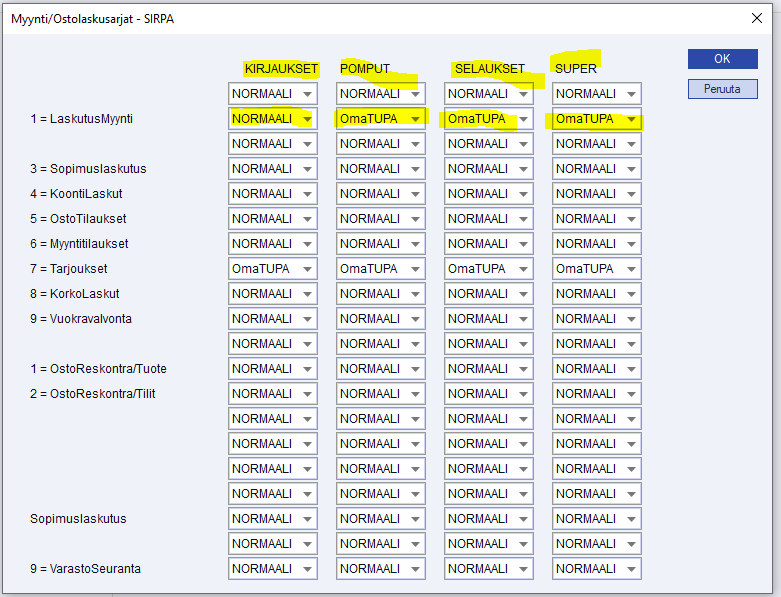This screenshot has height=597, width=781.
Task: Open POMPUT dropdown for 8 = KorkoLaskut
Action: pos(414,294)
